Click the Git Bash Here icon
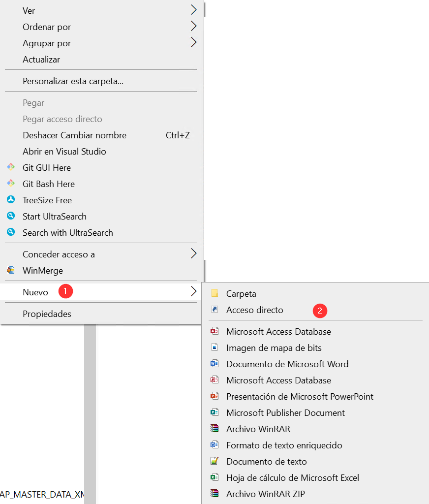 pos(11,183)
